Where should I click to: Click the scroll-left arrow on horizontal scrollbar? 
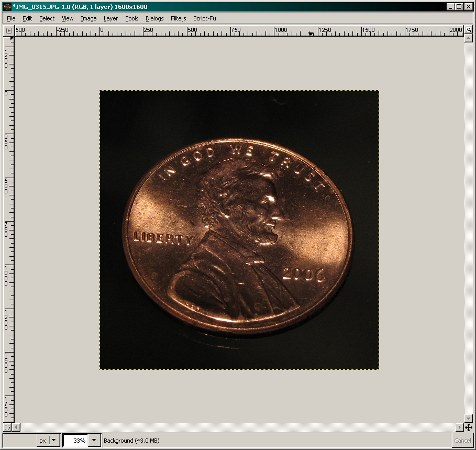point(18,427)
